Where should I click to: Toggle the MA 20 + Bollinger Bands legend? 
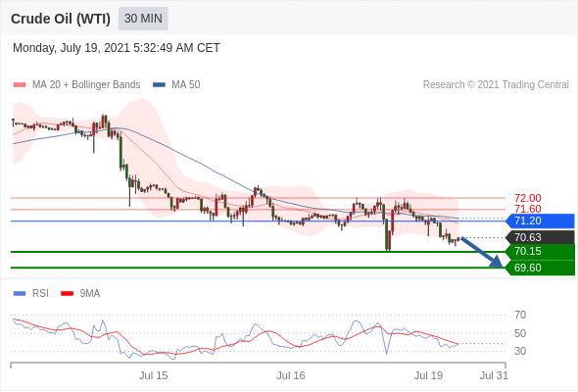point(76,85)
